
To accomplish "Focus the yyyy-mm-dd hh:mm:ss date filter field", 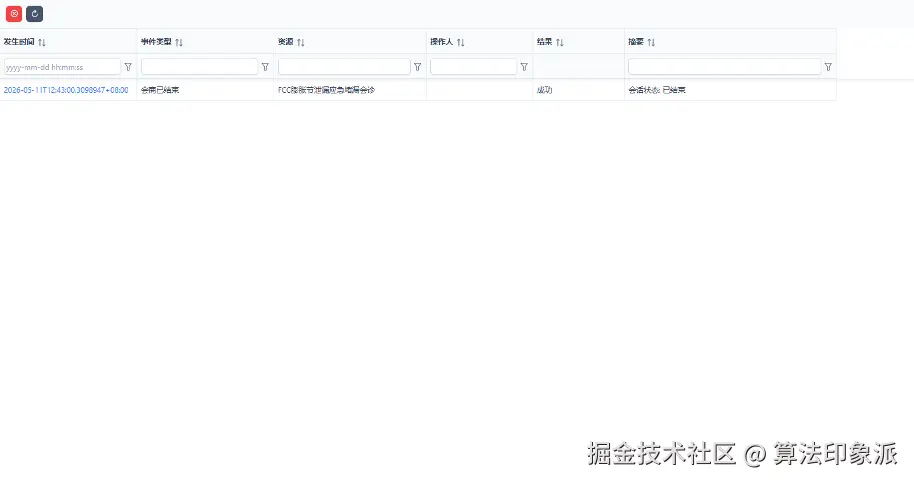I will [62, 67].
